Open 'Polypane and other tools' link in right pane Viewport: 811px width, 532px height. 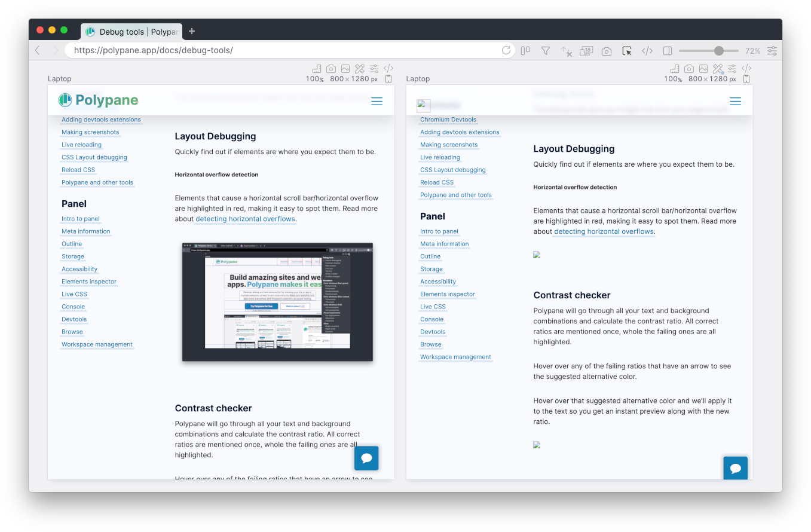[456, 195]
